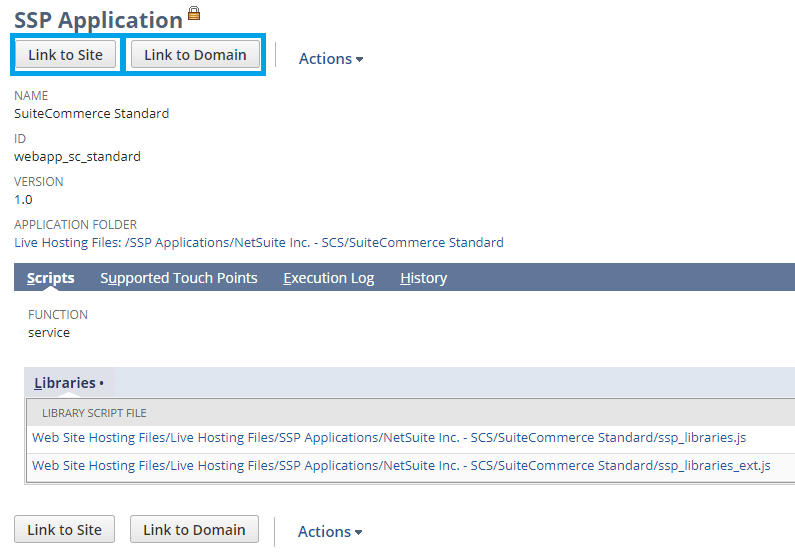Image resolution: width=795 pixels, height=559 pixels.
Task: Open the bottom Actions dropdown menu
Action: click(330, 532)
